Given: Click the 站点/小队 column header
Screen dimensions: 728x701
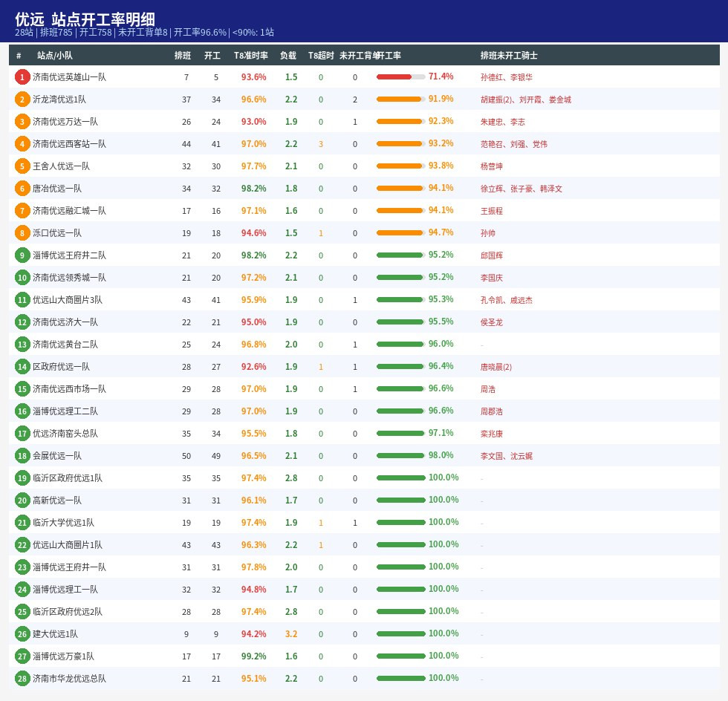Looking at the screenshot, I should [55, 56].
